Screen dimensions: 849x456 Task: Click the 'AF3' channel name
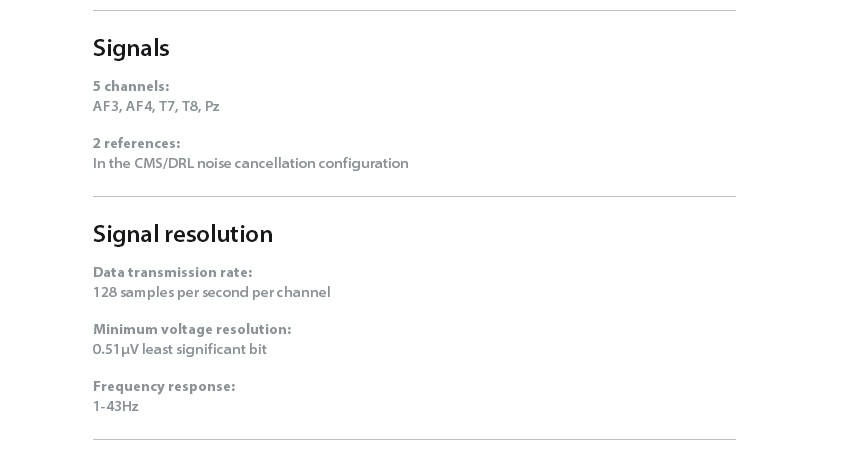tap(107, 106)
